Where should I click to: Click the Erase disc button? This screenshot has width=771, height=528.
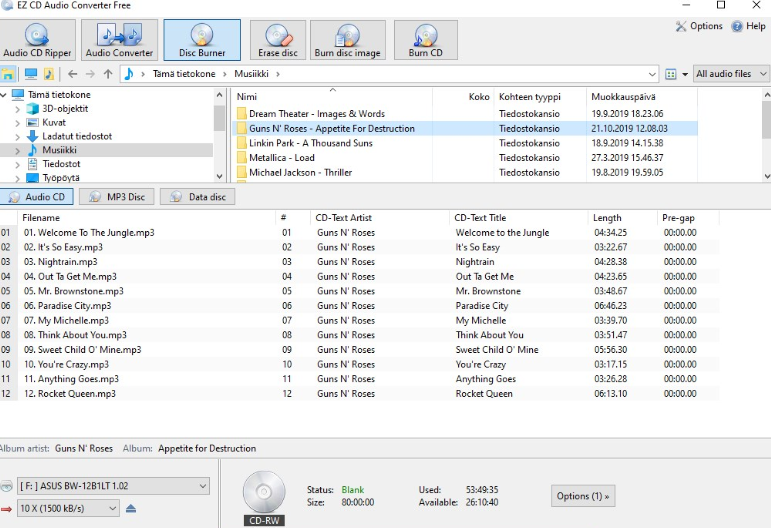(x=278, y=40)
